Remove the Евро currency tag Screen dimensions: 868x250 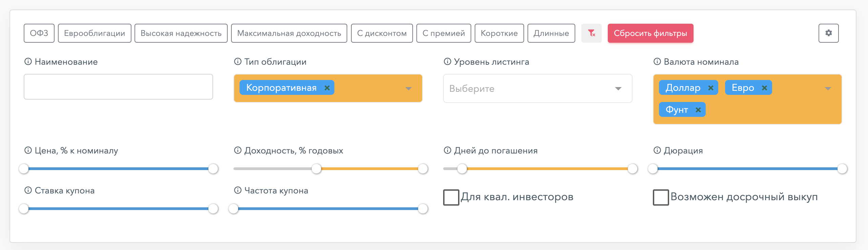tap(764, 88)
